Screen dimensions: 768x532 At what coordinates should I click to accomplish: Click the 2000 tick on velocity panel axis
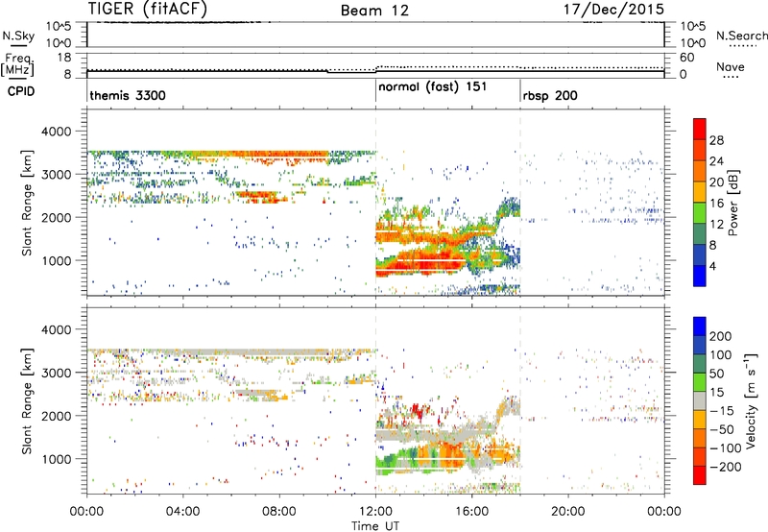click(57, 416)
